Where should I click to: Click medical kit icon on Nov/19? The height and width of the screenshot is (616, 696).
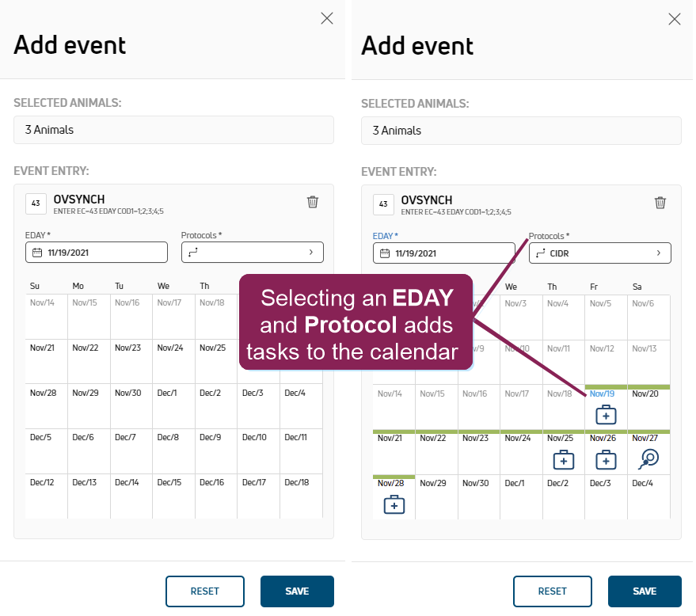click(x=606, y=414)
